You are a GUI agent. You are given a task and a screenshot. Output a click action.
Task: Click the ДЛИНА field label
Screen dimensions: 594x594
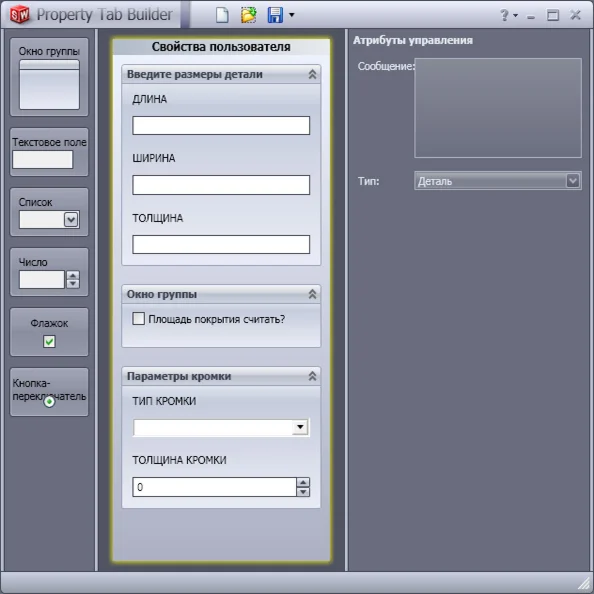(149, 99)
